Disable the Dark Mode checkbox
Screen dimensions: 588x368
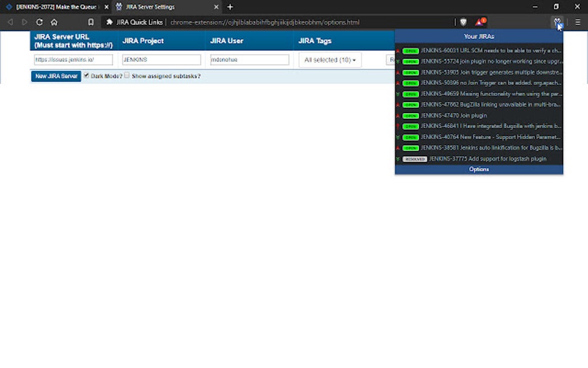click(x=86, y=76)
